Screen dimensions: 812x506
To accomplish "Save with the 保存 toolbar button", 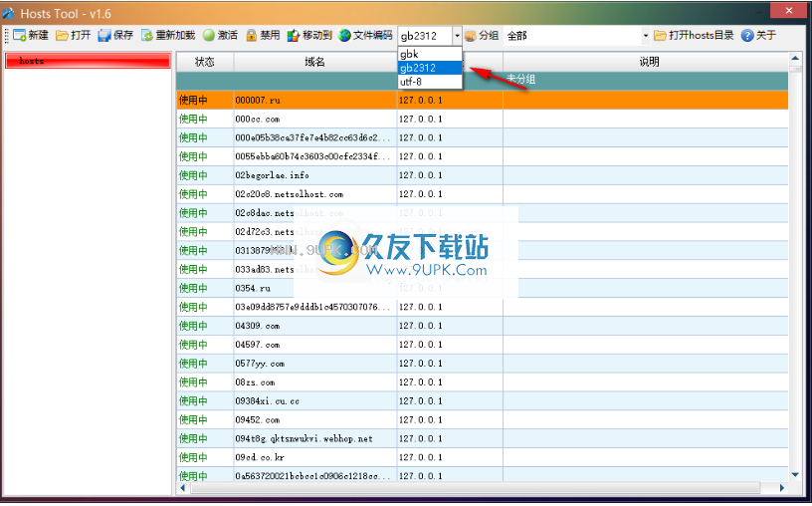I will click(x=115, y=35).
